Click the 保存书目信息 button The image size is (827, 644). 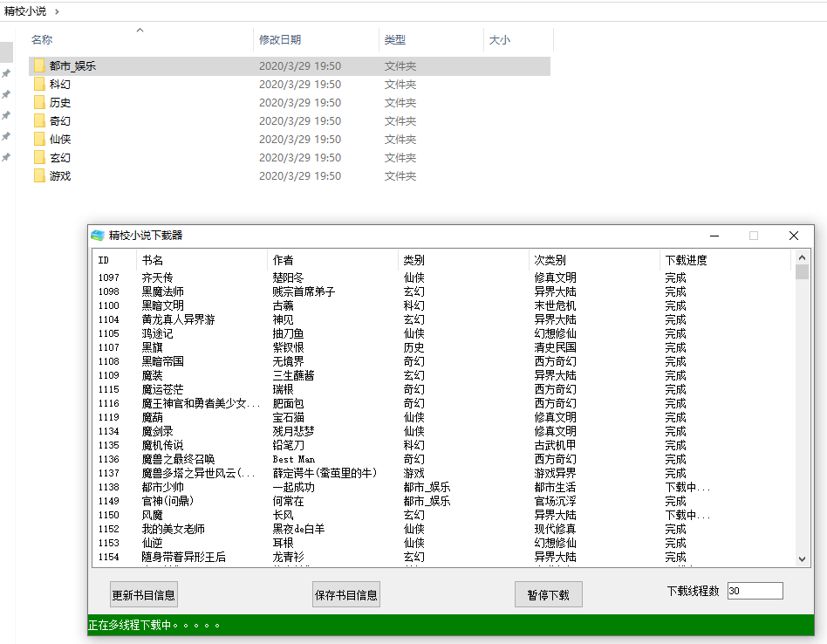tap(346, 595)
